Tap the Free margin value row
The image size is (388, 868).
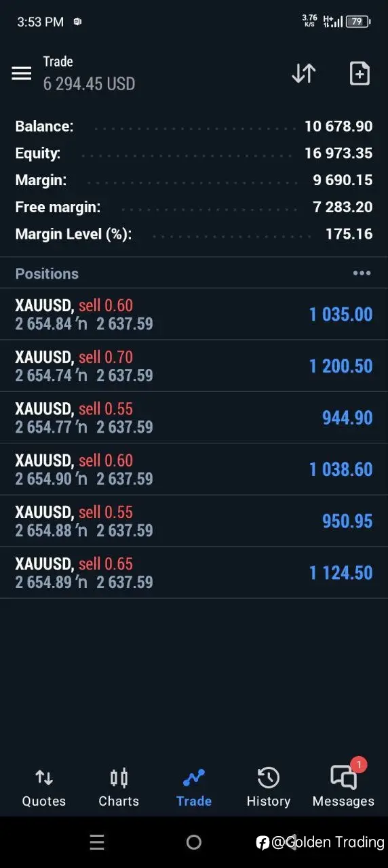point(194,207)
